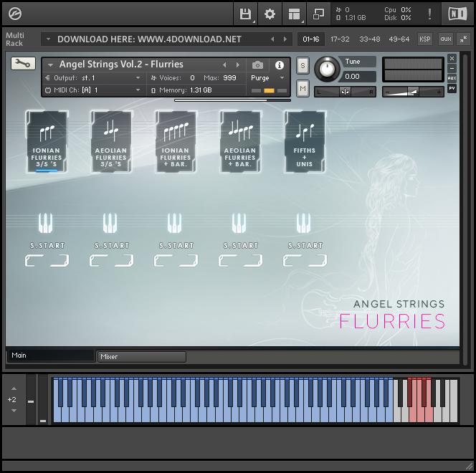The height and width of the screenshot is (473, 476).
Task: Click the Tune knob
Action: (x=327, y=69)
